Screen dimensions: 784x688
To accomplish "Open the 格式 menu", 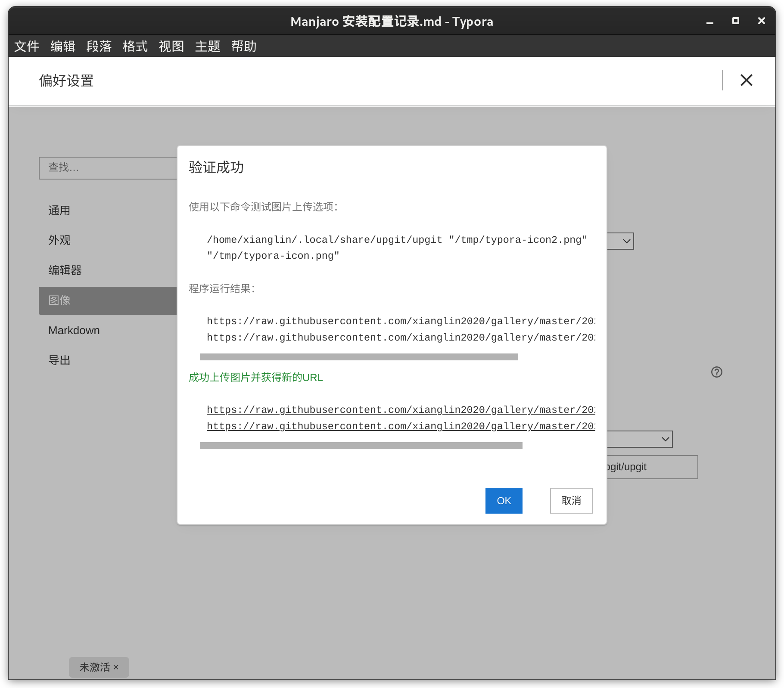I will (135, 46).
